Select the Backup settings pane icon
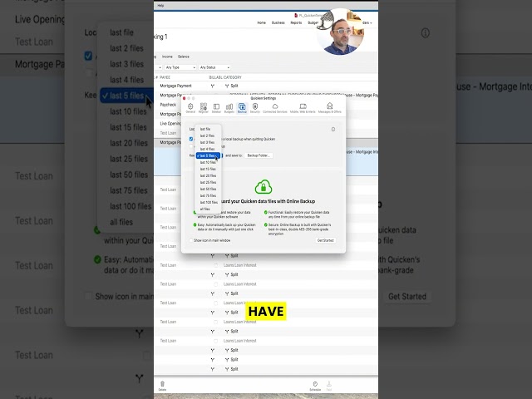The width and height of the screenshot is (532, 399). [x=242, y=108]
